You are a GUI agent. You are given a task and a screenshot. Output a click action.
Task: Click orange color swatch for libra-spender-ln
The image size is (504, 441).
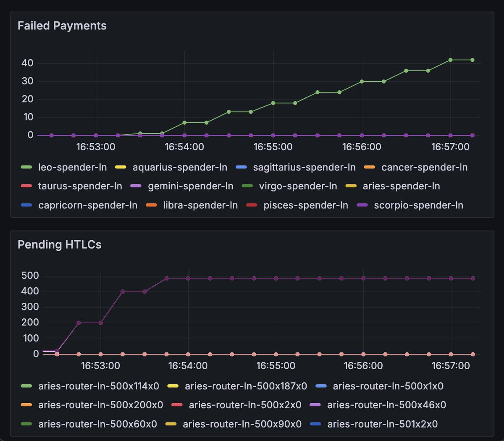click(x=151, y=205)
